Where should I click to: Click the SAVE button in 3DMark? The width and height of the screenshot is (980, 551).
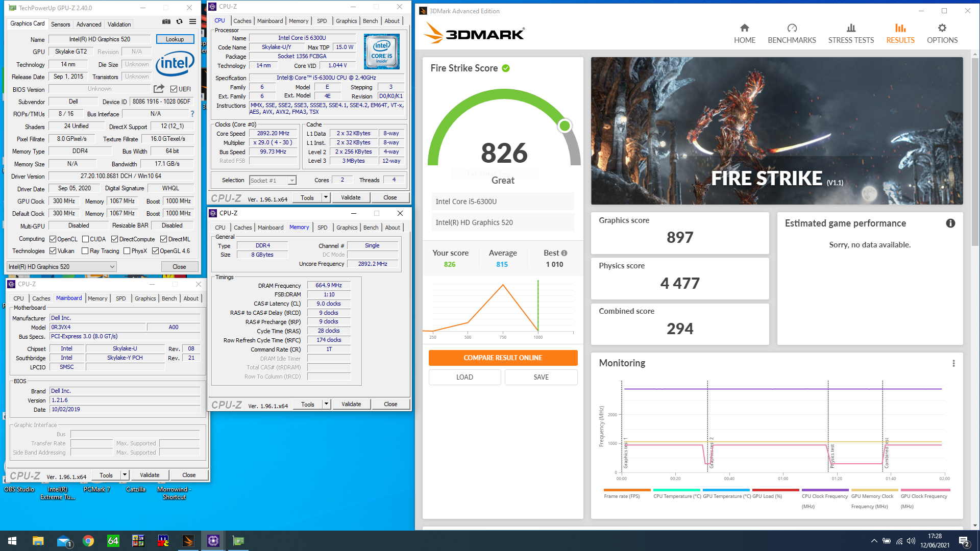click(x=541, y=377)
